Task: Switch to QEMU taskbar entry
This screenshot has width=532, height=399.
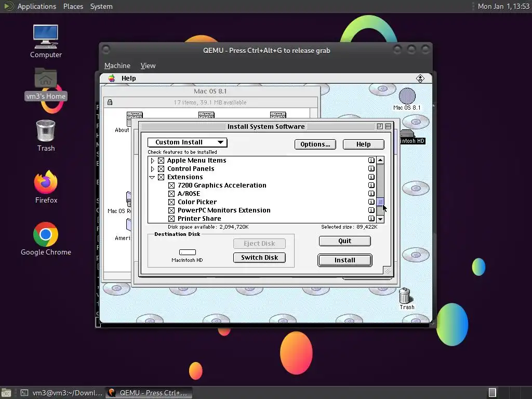Action: pos(149,393)
